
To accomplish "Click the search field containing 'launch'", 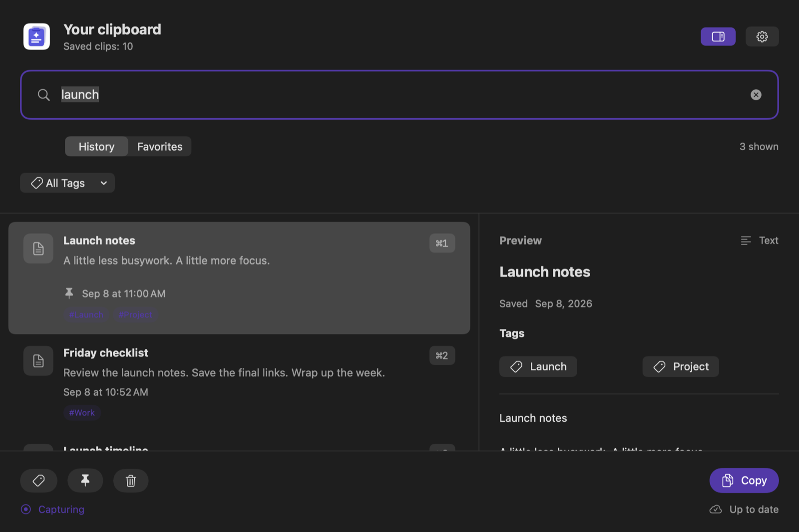I will [399, 95].
